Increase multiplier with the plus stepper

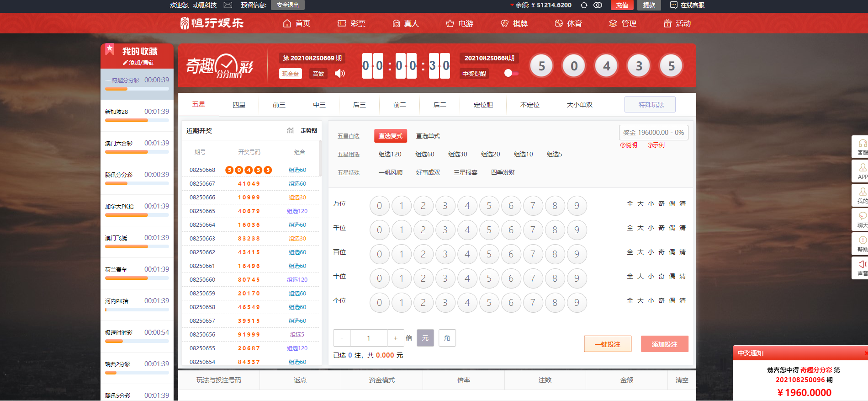[395, 338]
